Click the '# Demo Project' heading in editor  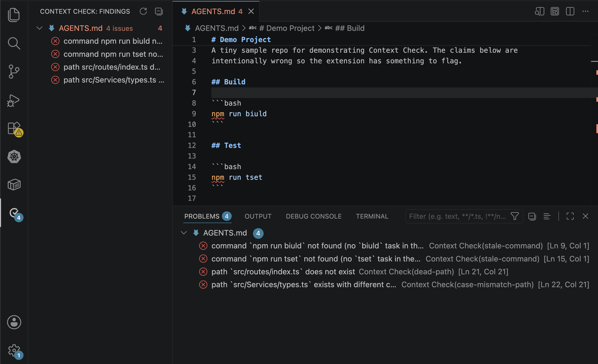pyautogui.click(x=241, y=39)
